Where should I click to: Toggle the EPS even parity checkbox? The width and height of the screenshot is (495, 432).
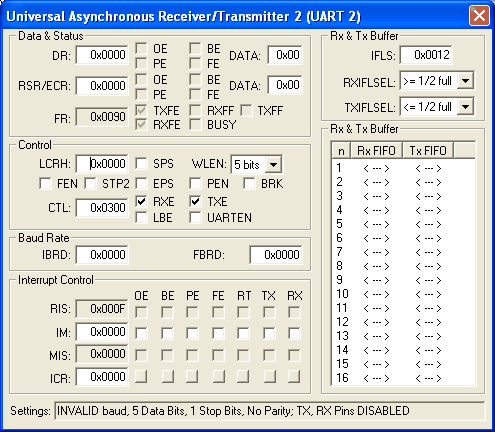click(x=141, y=183)
